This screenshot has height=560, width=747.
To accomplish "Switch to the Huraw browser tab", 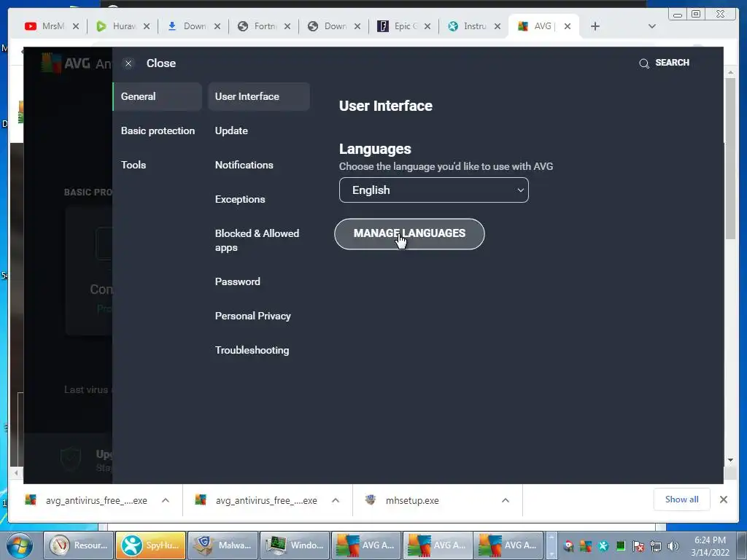I will (x=117, y=26).
